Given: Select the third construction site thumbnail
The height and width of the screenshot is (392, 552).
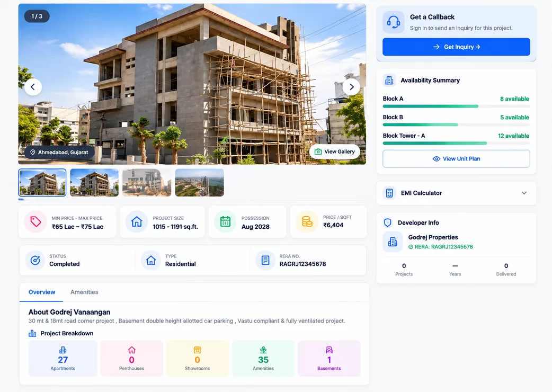Looking at the screenshot, I should pos(147,183).
